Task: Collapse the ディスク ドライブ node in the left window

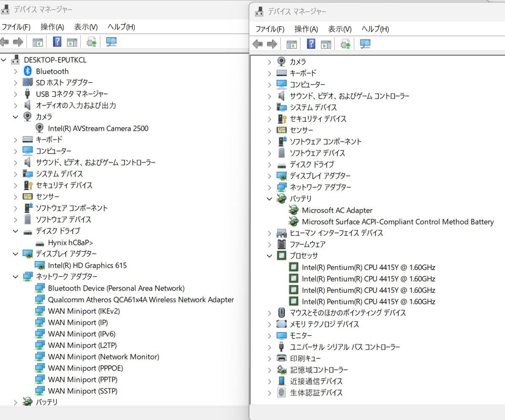Action: coord(16,231)
